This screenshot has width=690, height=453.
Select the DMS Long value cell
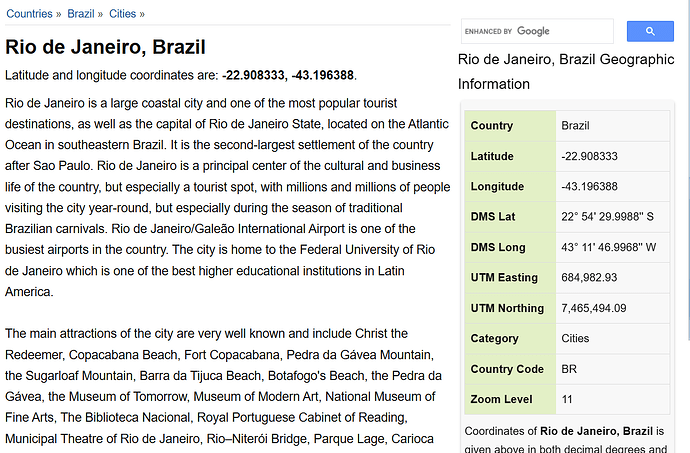(x=613, y=247)
